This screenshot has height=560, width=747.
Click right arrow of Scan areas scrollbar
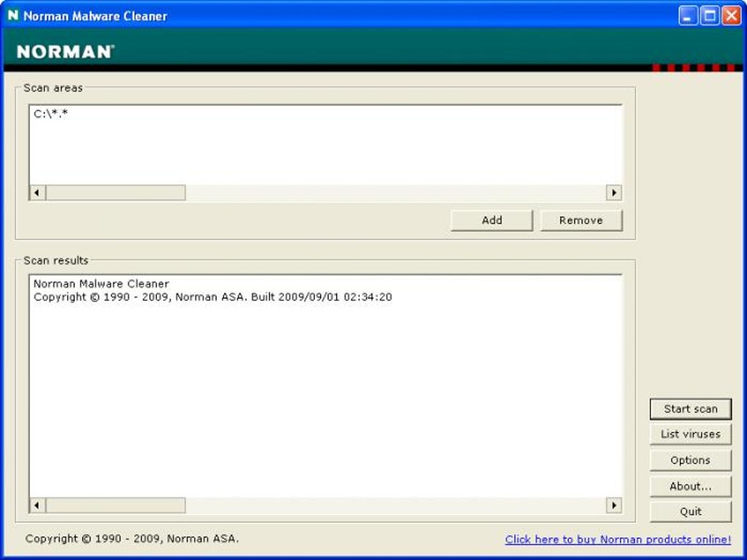pyautogui.click(x=614, y=193)
